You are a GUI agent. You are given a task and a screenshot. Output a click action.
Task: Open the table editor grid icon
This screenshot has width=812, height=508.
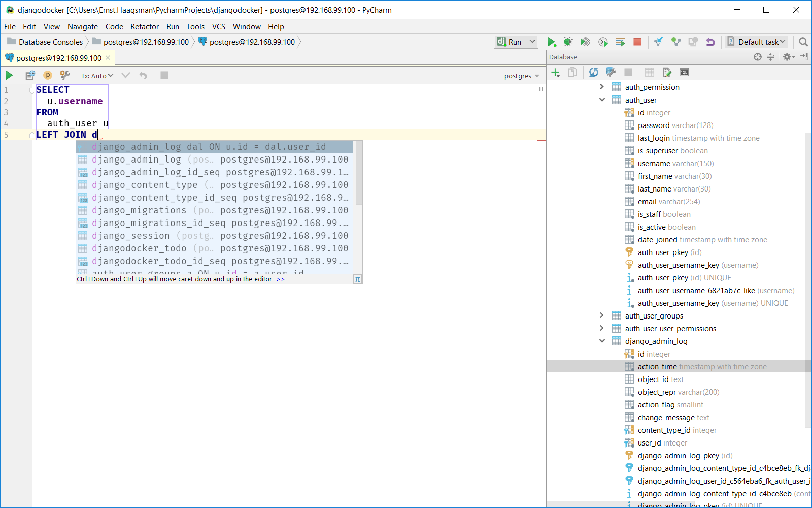pyautogui.click(x=650, y=72)
